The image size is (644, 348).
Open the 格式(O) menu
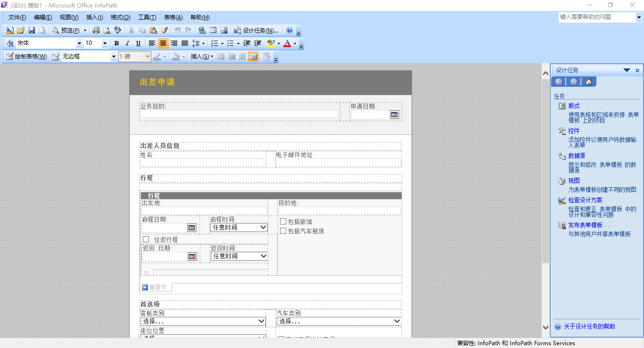coord(120,17)
